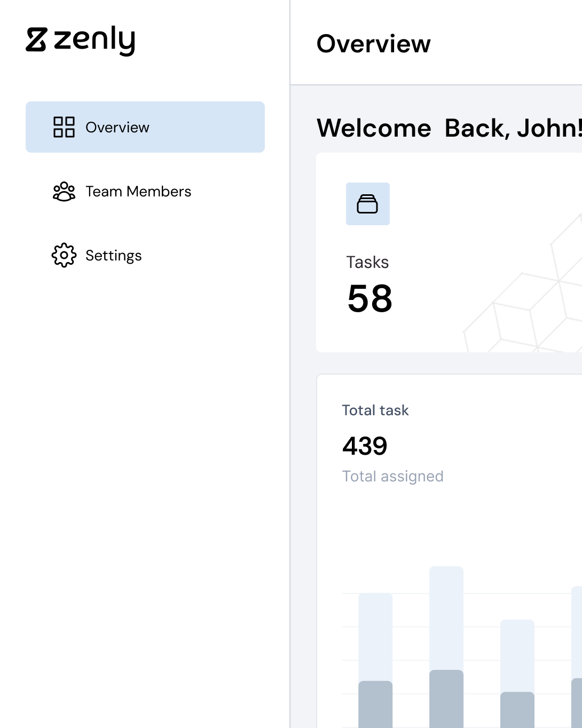
Task: Click the Zenly logo mark
Action: pyautogui.click(x=36, y=40)
